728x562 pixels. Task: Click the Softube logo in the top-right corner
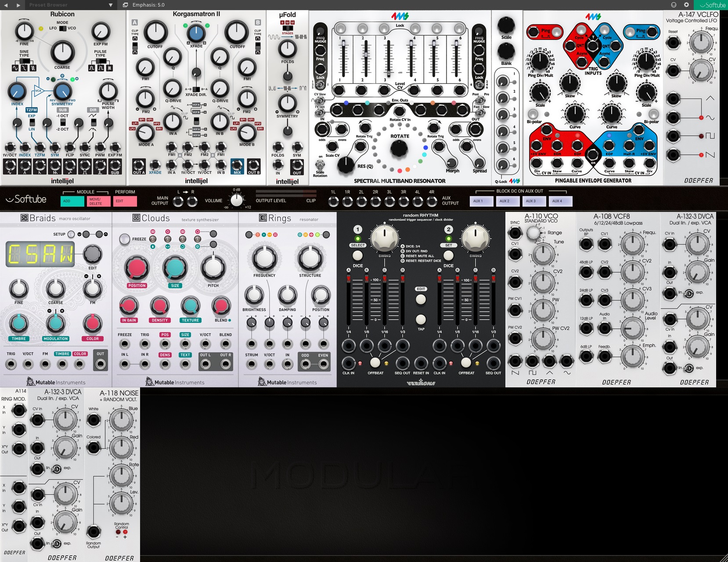point(711,5)
